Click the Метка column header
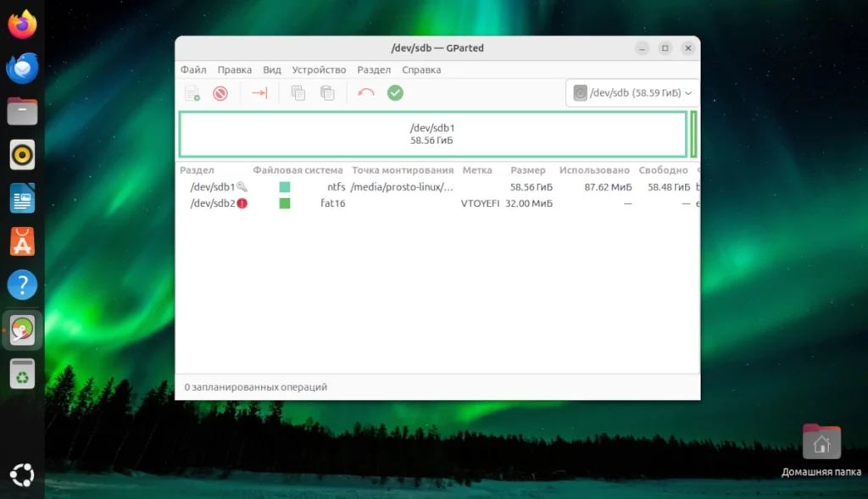This screenshot has height=499, width=868. 477,170
